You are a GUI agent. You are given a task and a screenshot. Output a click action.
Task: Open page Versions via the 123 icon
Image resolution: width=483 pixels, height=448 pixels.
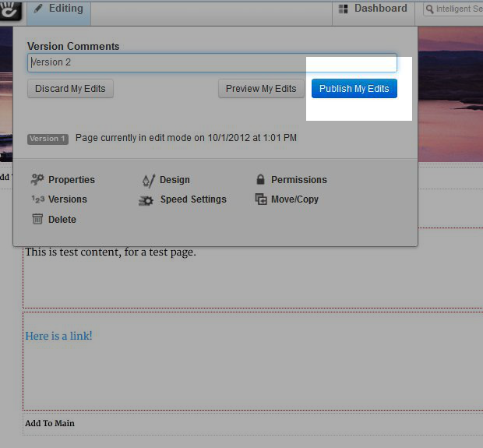click(37, 199)
